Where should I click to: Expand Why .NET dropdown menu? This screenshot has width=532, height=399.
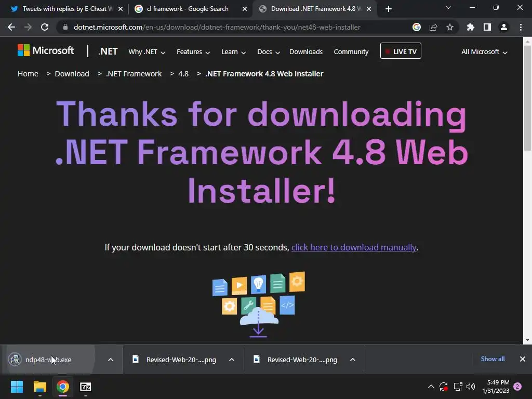(x=147, y=52)
